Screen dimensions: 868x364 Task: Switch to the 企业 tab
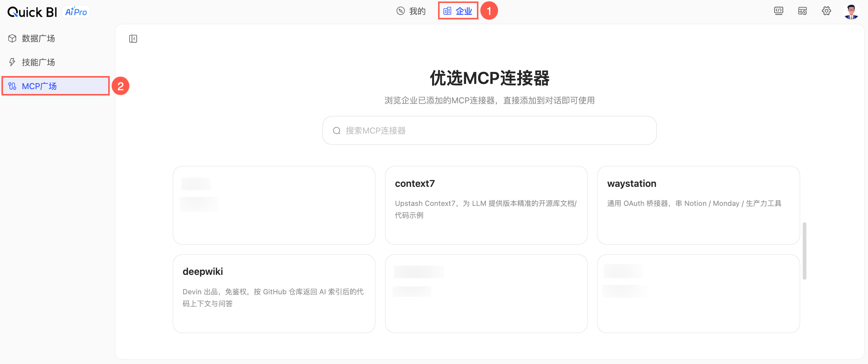point(458,11)
